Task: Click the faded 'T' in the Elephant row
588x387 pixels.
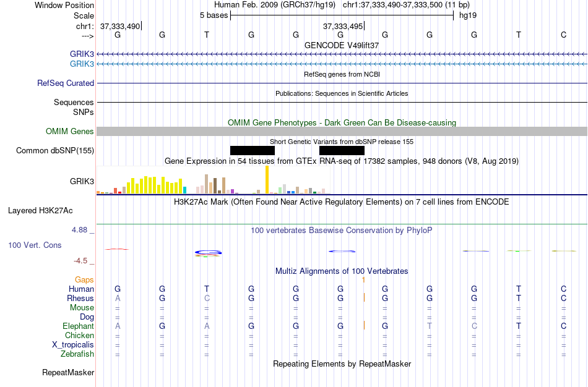Action: pyautogui.click(x=430, y=326)
